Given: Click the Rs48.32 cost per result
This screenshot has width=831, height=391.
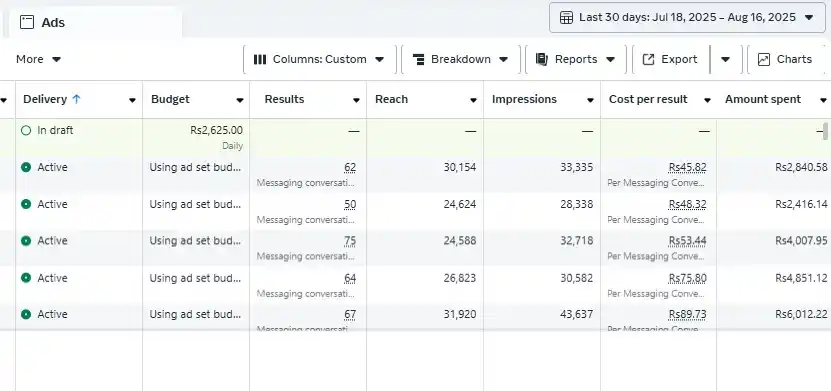Looking at the screenshot, I should point(687,205).
